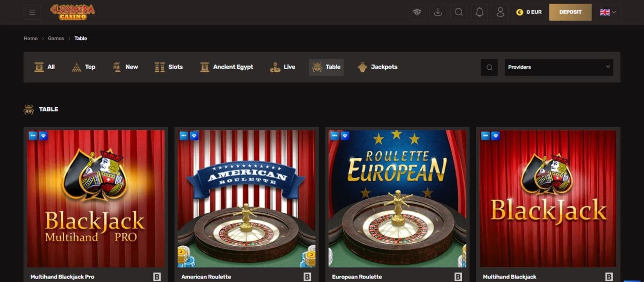Click the games filter search icon
The width and height of the screenshot is (644, 282).
(x=489, y=67)
